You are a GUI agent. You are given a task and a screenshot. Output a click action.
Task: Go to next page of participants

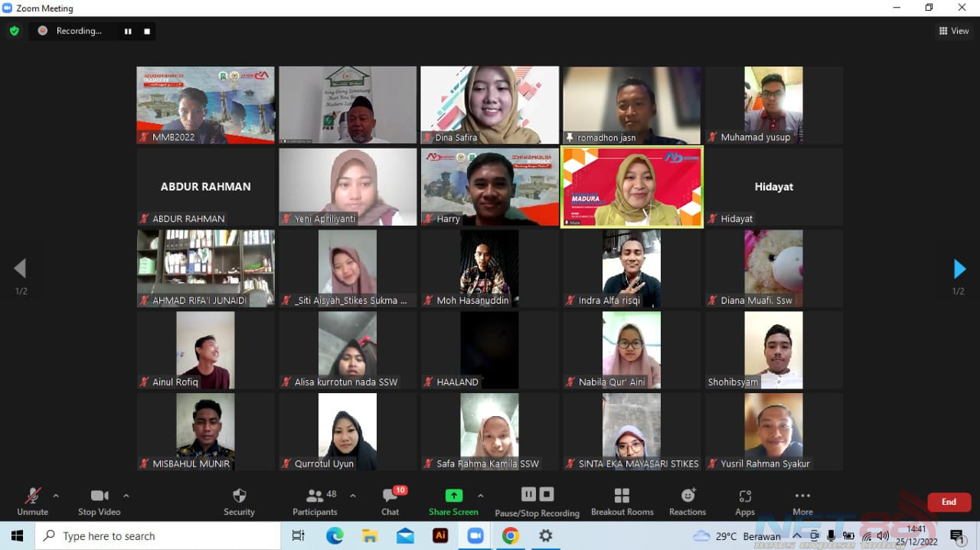[x=959, y=268]
